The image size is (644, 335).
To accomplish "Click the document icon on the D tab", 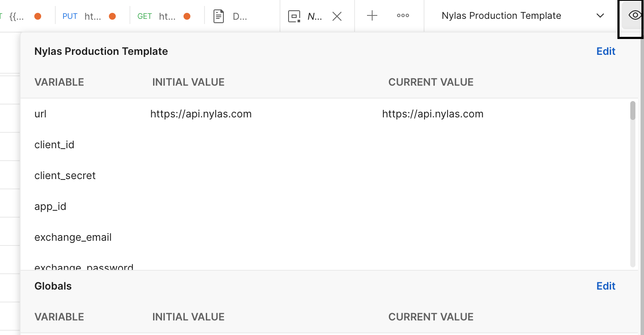I will 218,15.
